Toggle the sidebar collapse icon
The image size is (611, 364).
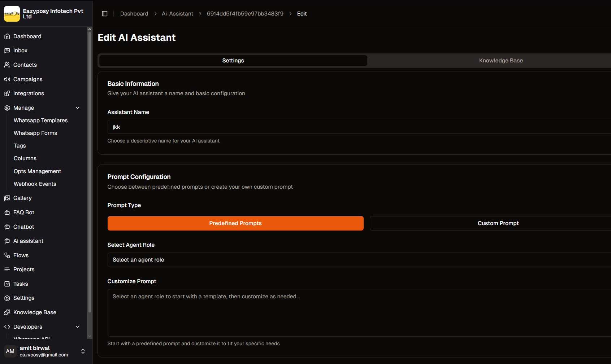coord(105,13)
